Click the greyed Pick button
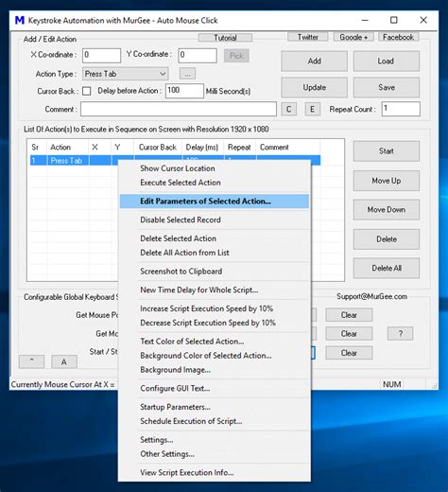The image size is (448, 492). click(236, 56)
